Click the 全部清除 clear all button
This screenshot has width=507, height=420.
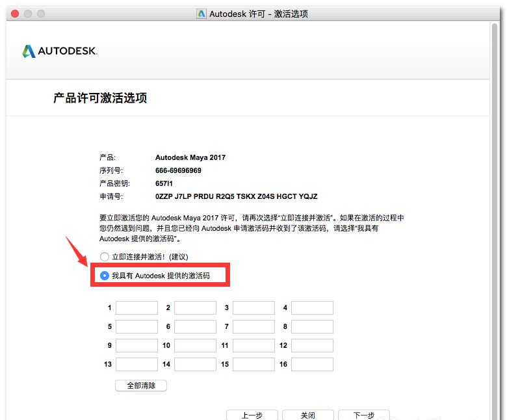141,386
